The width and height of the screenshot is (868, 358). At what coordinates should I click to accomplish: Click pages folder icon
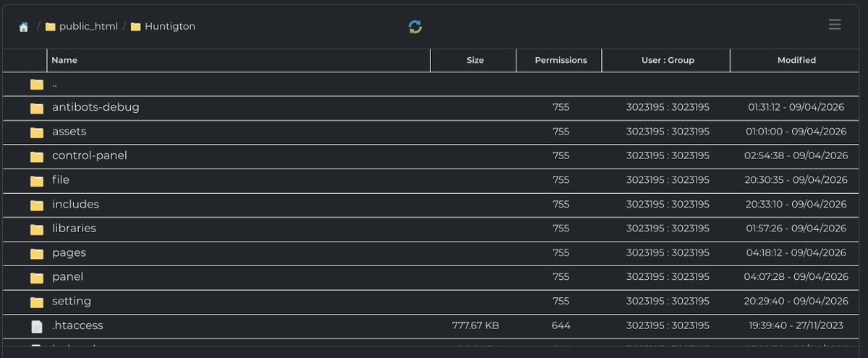point(37,253)
